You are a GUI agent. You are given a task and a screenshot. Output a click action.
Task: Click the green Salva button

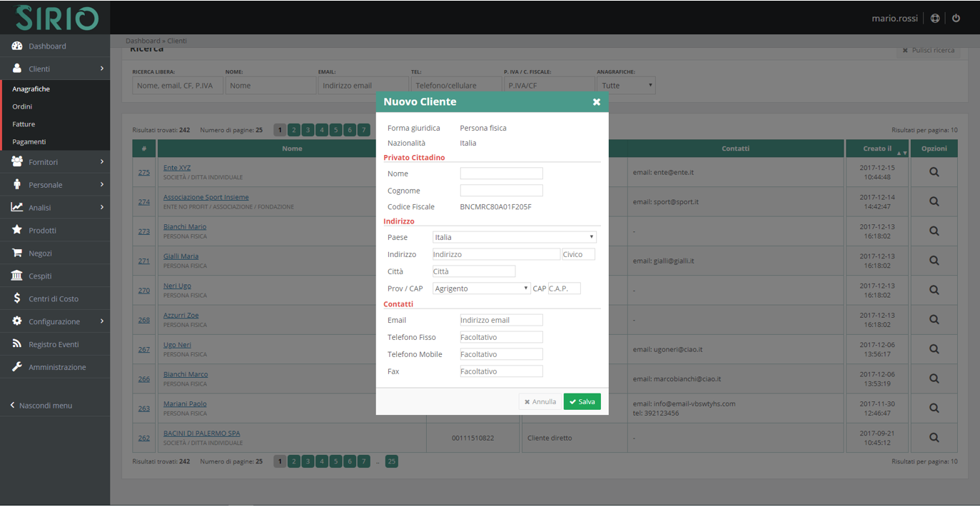point(582,402)
